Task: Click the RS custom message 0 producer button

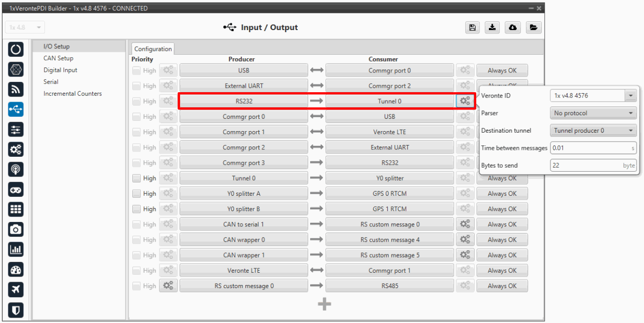Action: (243, 286)
